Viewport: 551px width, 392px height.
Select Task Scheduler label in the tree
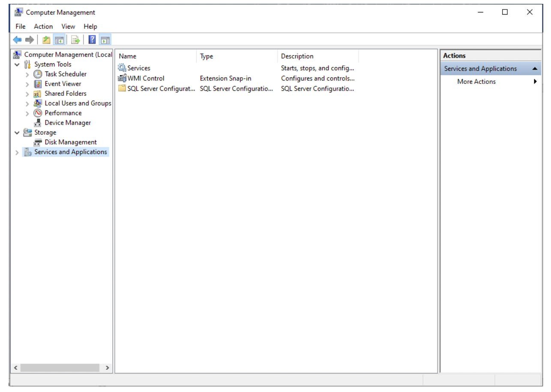tap(66, 74)
